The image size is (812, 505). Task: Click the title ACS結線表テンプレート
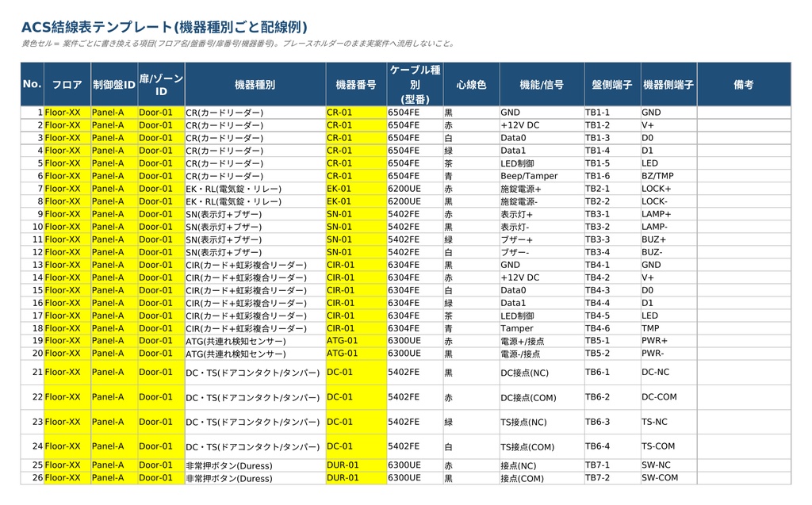164,27
